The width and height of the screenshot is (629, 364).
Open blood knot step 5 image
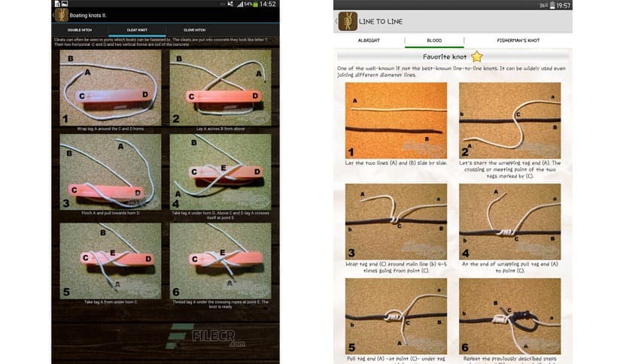click(x=396, y=317)
